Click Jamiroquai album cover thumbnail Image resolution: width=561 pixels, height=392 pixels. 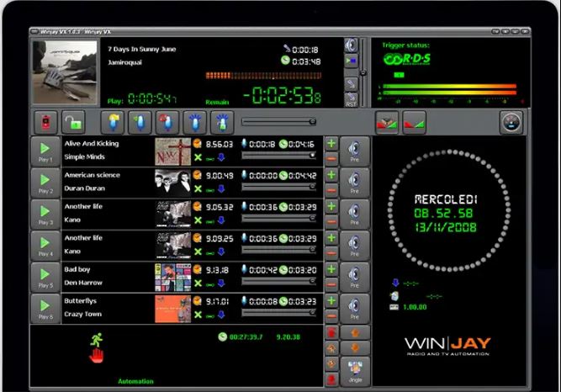click(x=65, y=72)
